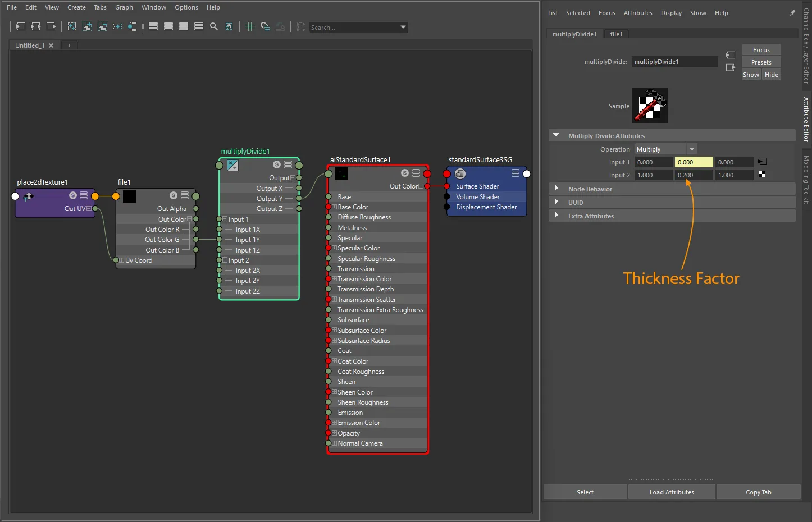Click the Select button at bottom
This screenshot has width=812, height=522.
[x=585, y=492]
